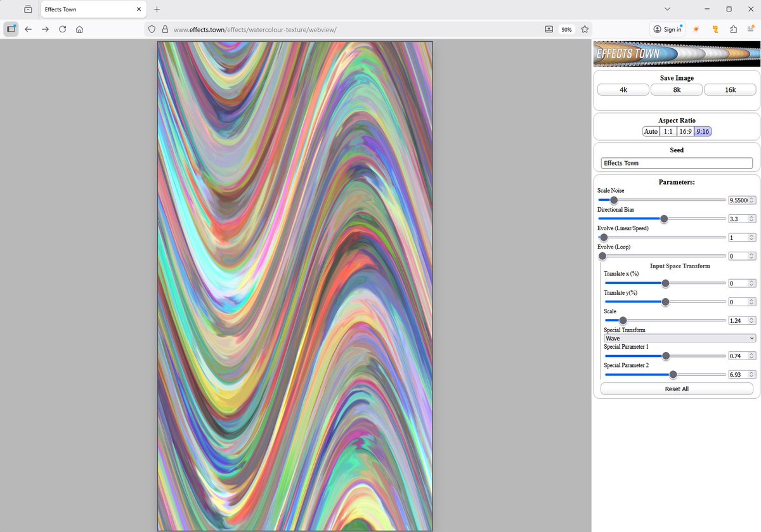Click the Firefox sidebar toggle icon

tap(11, 29)
